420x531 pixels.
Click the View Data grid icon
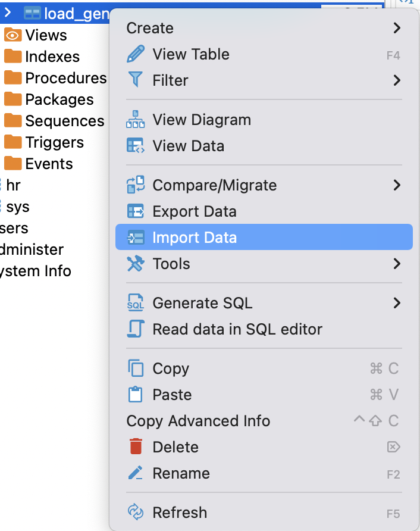click(x=136, y=146)
